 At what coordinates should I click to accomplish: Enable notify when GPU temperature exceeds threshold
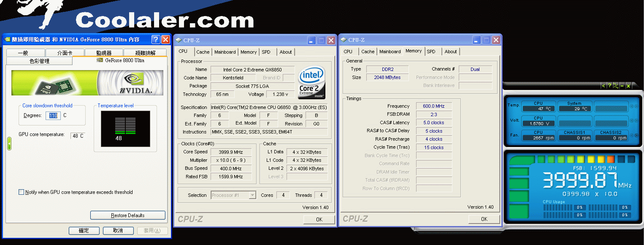point(22,192)
